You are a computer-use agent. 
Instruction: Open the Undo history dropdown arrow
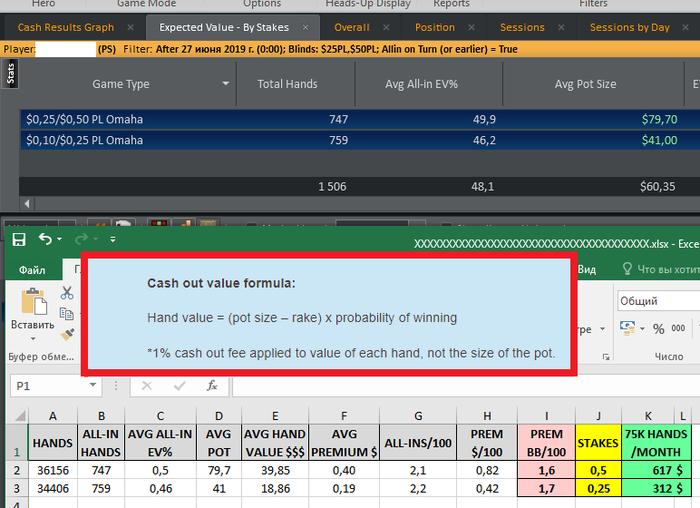(x=59, y=239)
